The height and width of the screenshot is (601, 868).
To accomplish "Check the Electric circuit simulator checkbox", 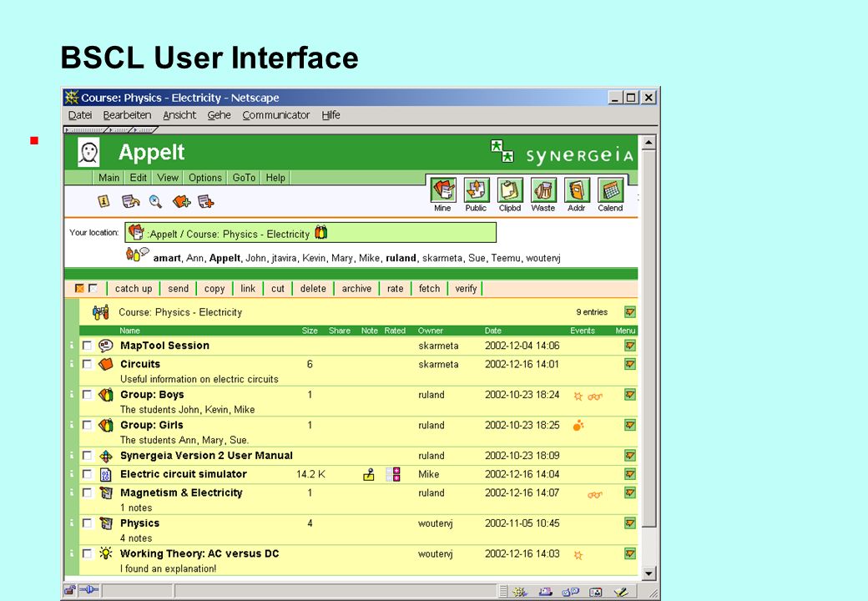I will click(87, 474).
